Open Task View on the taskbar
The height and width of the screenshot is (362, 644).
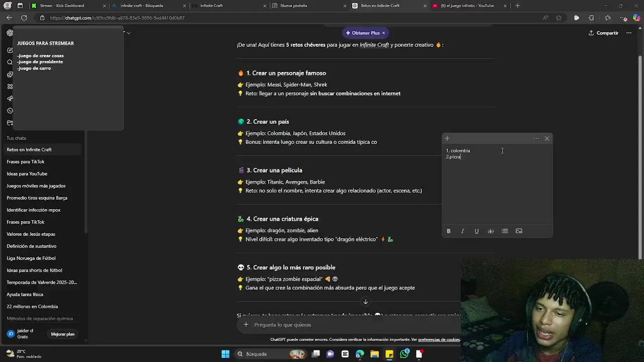coord(315,354)
